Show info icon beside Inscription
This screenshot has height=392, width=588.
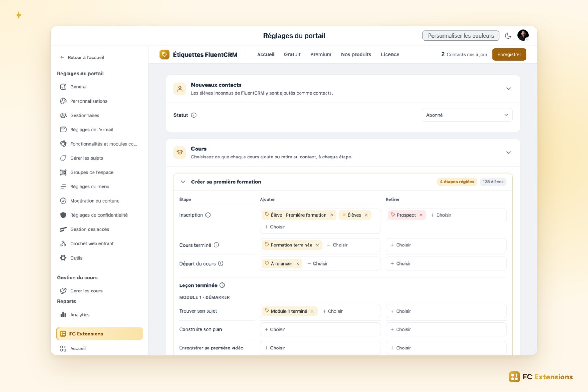click(208, 215)
